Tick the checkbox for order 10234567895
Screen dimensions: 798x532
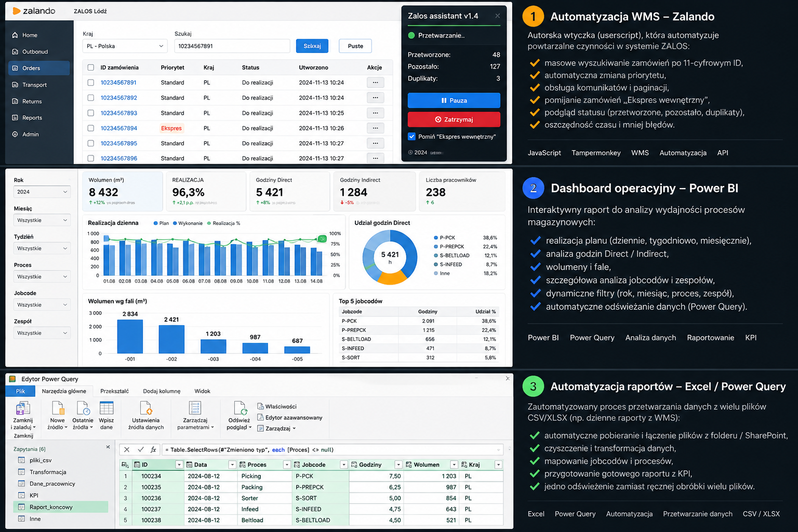tap(91, 143)
